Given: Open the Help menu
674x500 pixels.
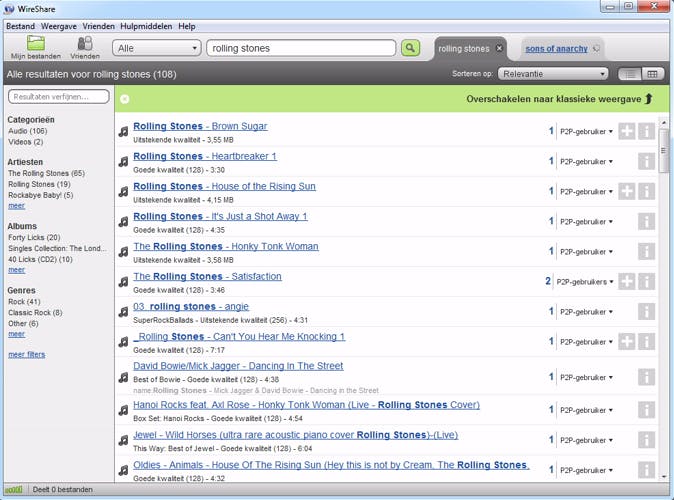Looking at the screenshot, I should coord(187,26).
